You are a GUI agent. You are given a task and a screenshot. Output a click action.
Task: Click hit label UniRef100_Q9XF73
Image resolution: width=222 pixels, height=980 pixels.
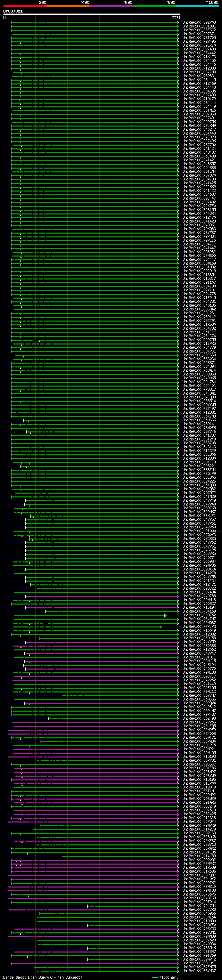point(199,462)
